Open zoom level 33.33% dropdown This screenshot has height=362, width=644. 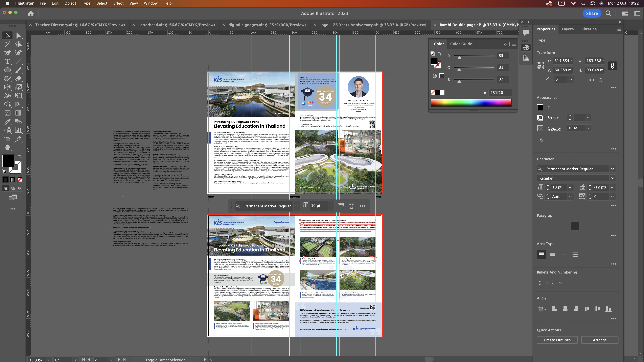(x=49, y=360)
